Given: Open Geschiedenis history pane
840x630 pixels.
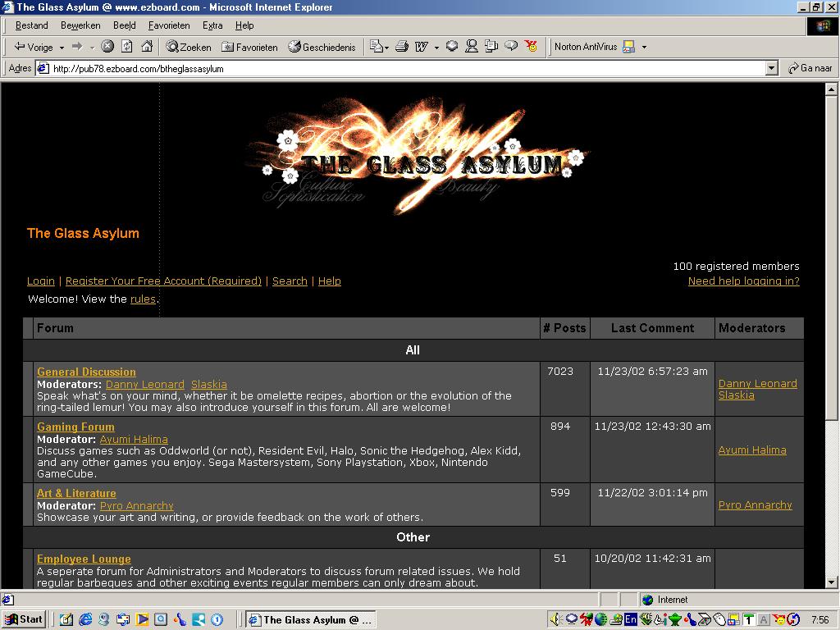Looking at the screenshot, I should 322,47.
